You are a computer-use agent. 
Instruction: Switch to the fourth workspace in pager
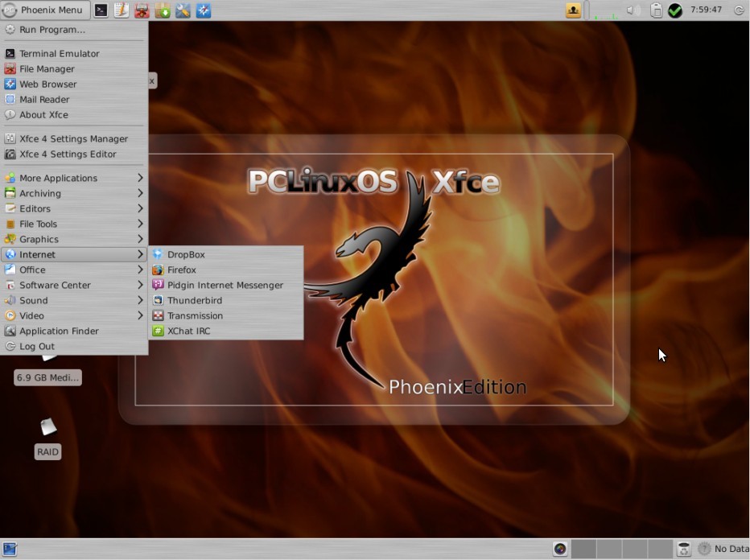point(660,549)
